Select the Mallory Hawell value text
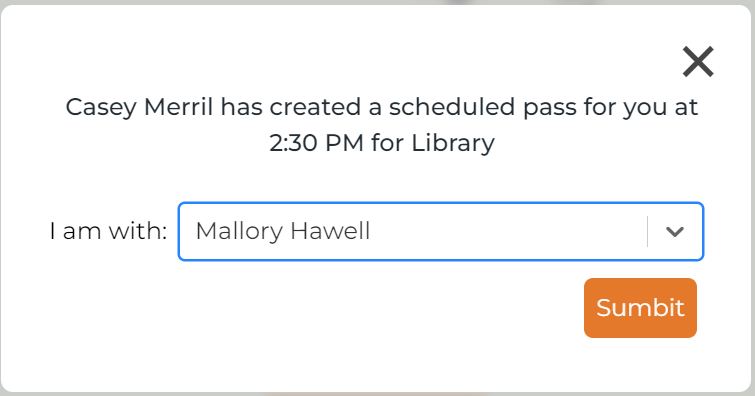The height and width of the screenshot is (396, 755). [283, 231]
